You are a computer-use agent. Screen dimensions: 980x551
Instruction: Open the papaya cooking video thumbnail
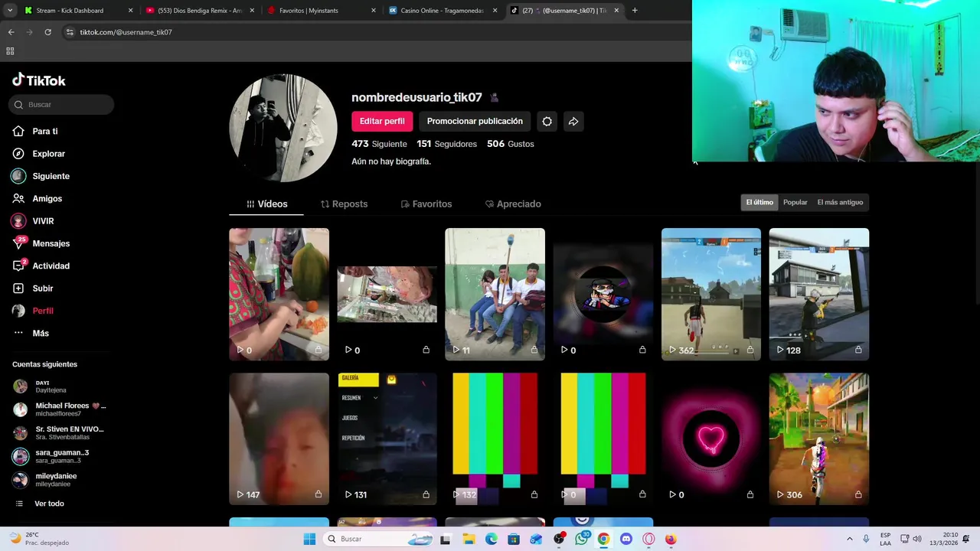point(279,294)
